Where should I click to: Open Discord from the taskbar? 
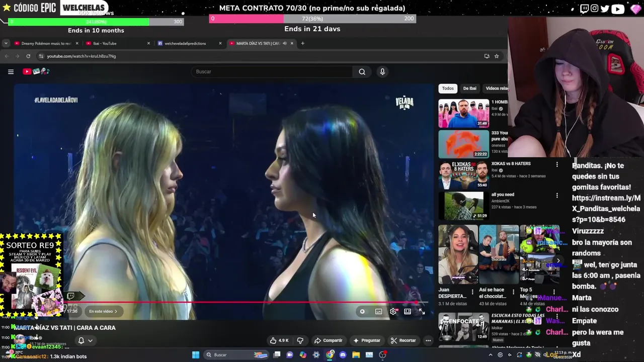tap(343, 355)
